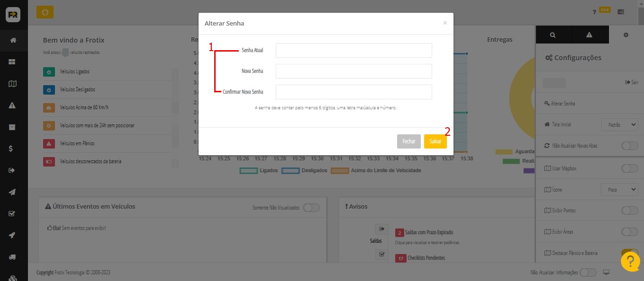The image size is (644, 281).
Task: Click the search magnifier panel tab
Action: point(553,35)
